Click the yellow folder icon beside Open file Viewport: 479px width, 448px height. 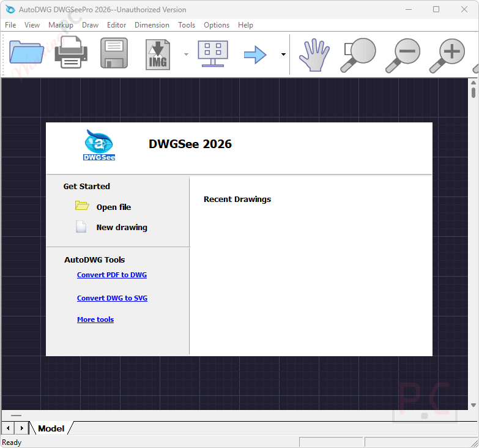(x=82, y=206)
